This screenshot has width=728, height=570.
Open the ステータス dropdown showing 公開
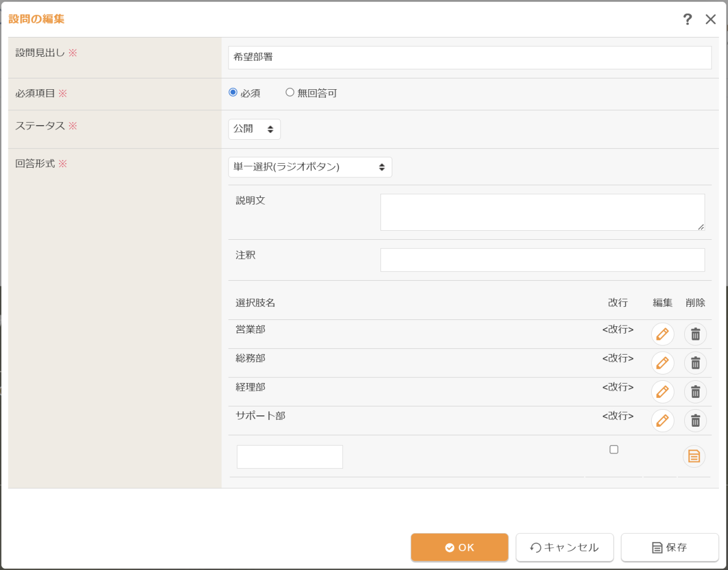click(x=254, y=129)
